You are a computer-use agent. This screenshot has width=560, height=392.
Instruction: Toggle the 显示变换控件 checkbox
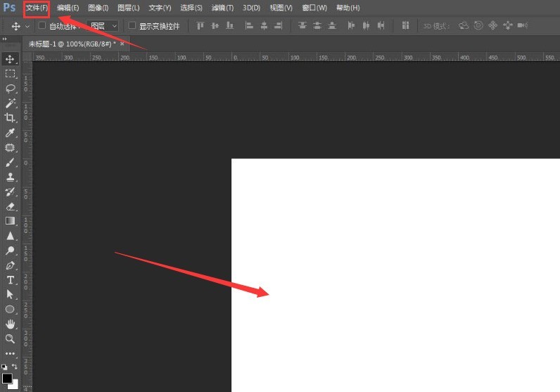[132, 25]
